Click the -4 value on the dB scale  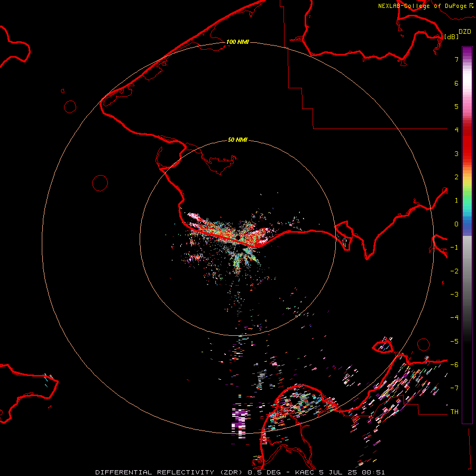click(x=454, y=318)
